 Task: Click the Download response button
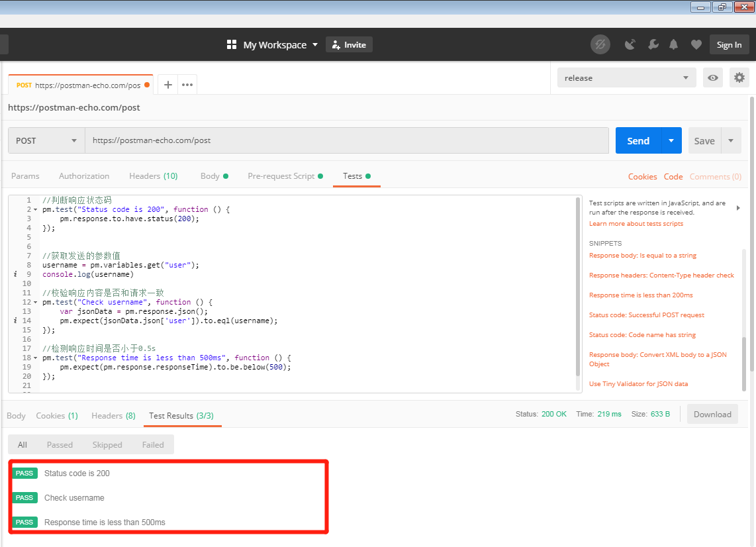pos(712,415)
